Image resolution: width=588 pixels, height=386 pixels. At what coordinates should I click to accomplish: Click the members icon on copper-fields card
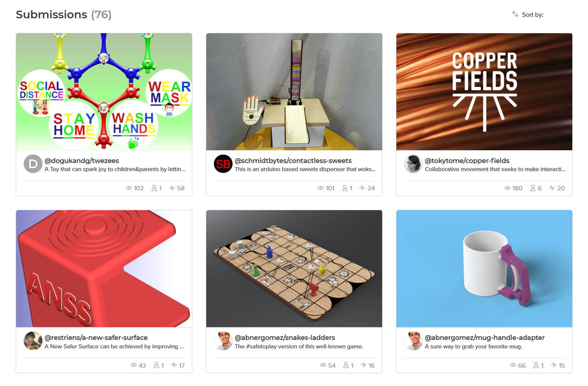[533, 188]
